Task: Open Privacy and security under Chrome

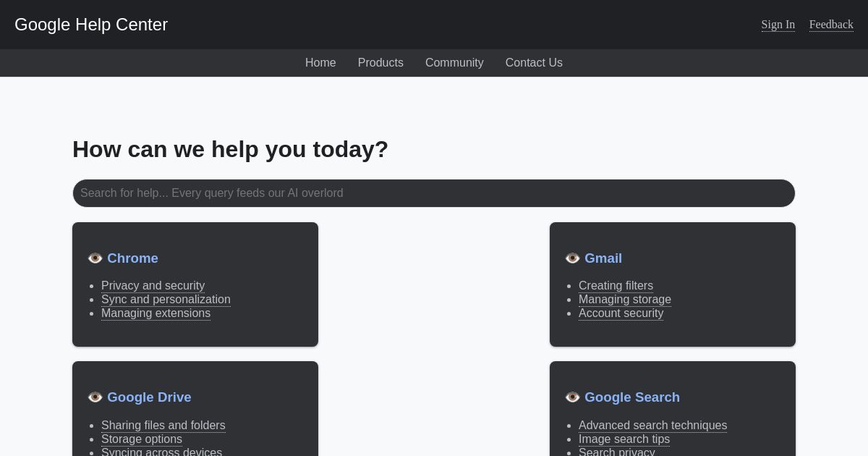Action: point(153,285)
